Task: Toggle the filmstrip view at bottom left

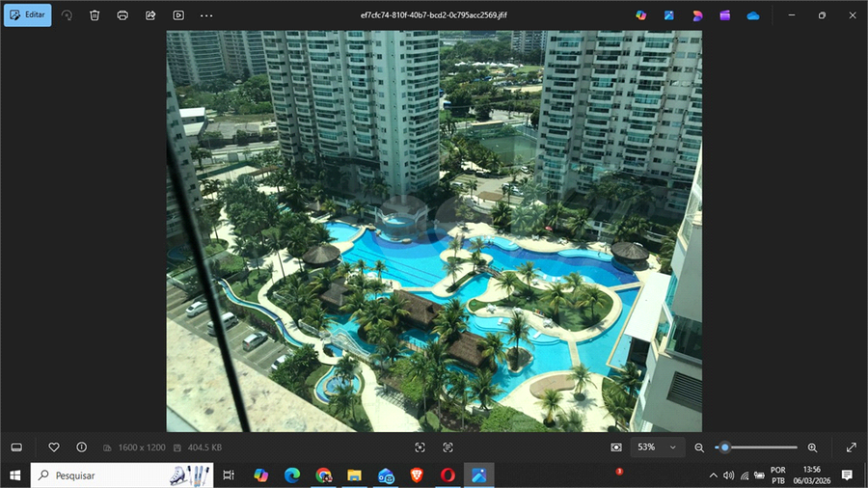Action: coord(16,447)
